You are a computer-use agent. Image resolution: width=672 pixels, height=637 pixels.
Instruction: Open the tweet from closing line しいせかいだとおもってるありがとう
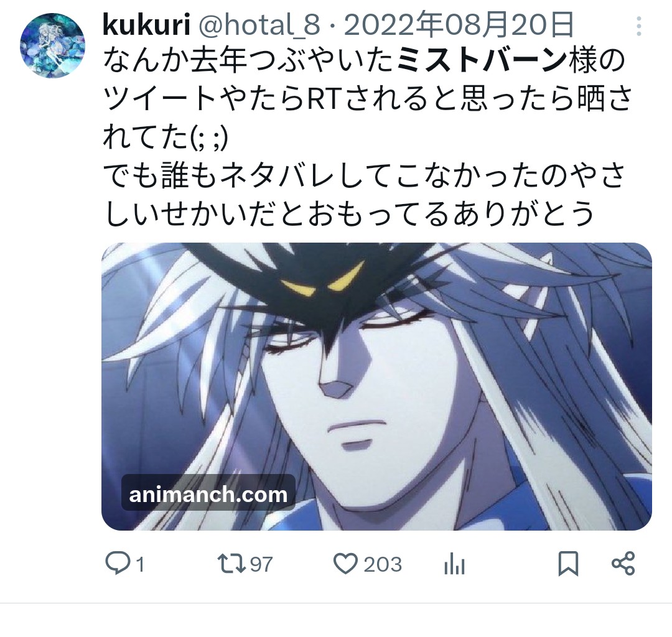pos(349,215)
